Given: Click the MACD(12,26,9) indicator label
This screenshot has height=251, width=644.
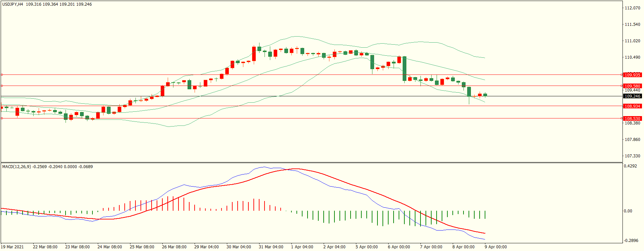Looking at the screenshot, I should click(17, 167).
